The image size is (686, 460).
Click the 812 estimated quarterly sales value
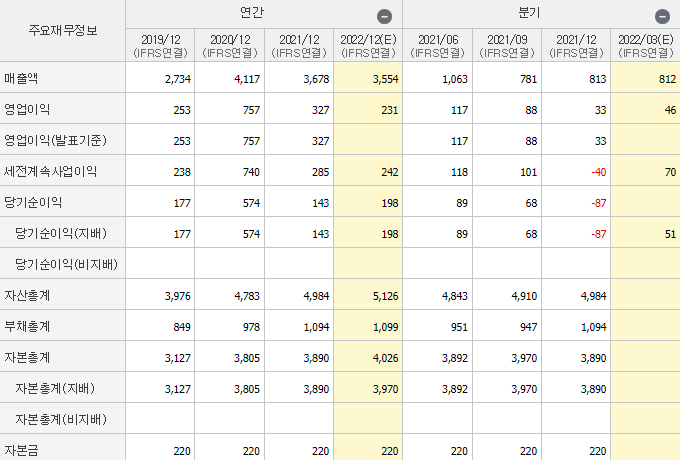point(668,79)
